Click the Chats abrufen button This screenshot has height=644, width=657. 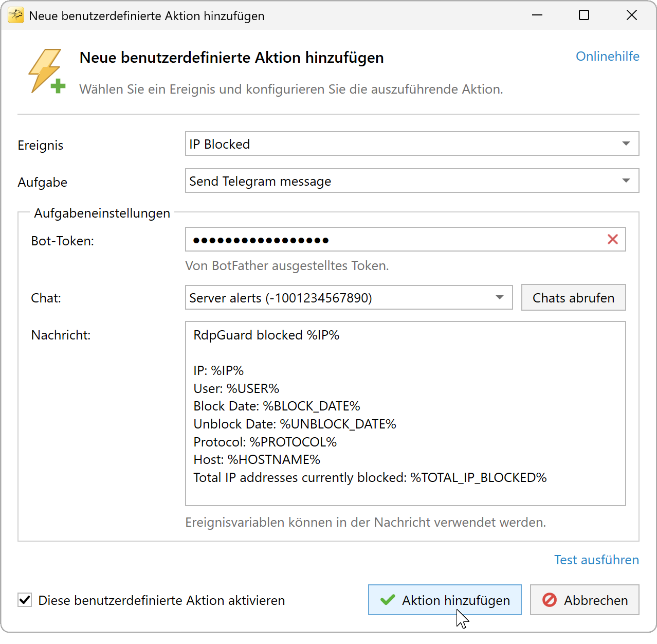tap(573, 297)
